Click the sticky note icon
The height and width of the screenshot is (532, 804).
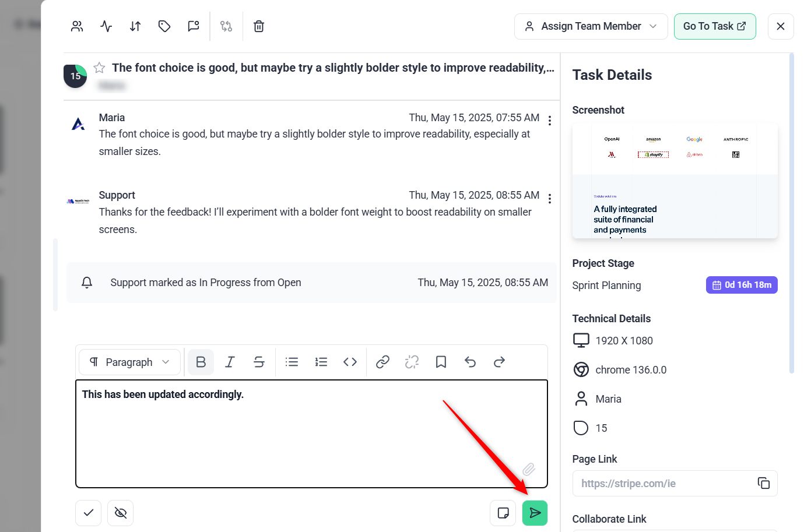[503, 513]
